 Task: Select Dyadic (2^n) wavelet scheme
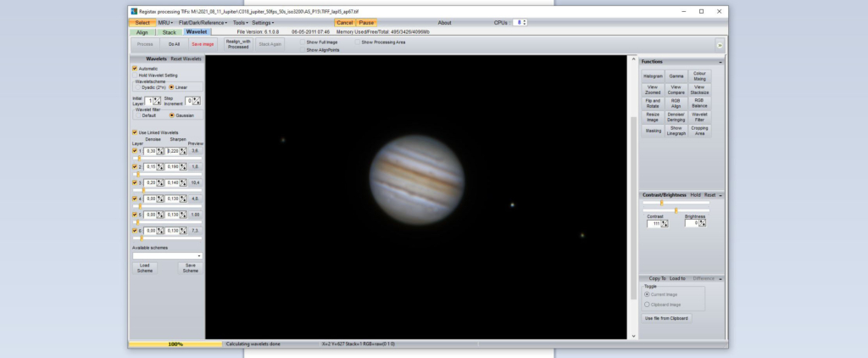click(138, 87)
